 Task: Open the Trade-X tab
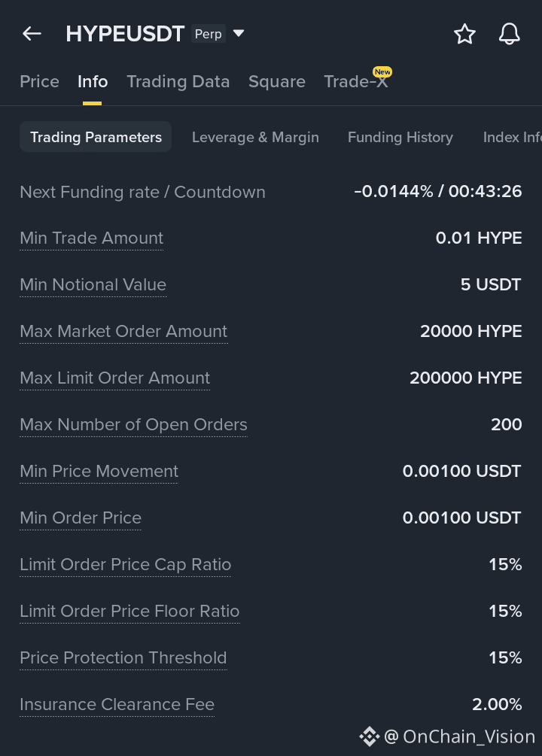click(356, 81)
